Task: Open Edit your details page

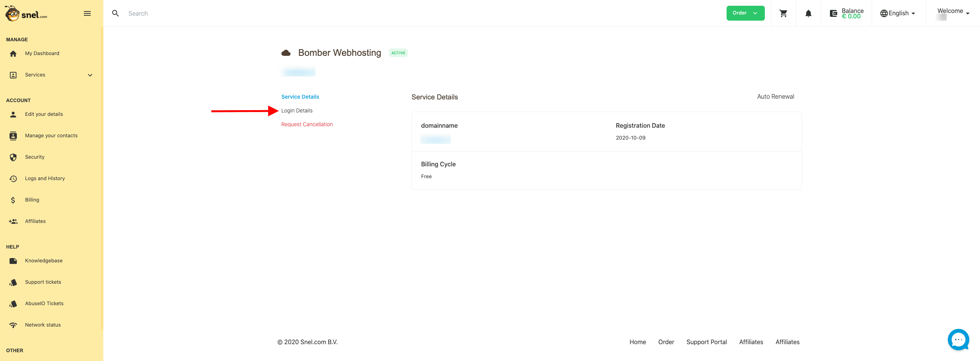Action: pyautogui.click(x=44, y=114)
